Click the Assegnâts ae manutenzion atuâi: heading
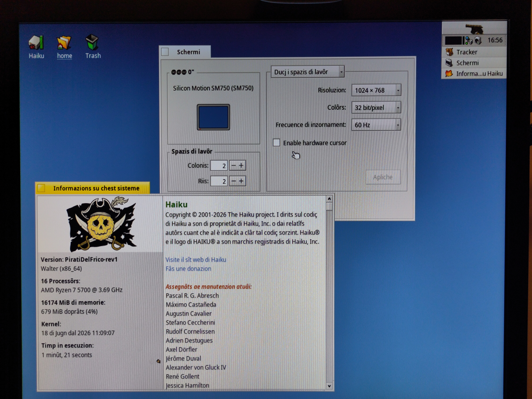The width and height of the screenshot is (532, 399). [x=209, y=287]
